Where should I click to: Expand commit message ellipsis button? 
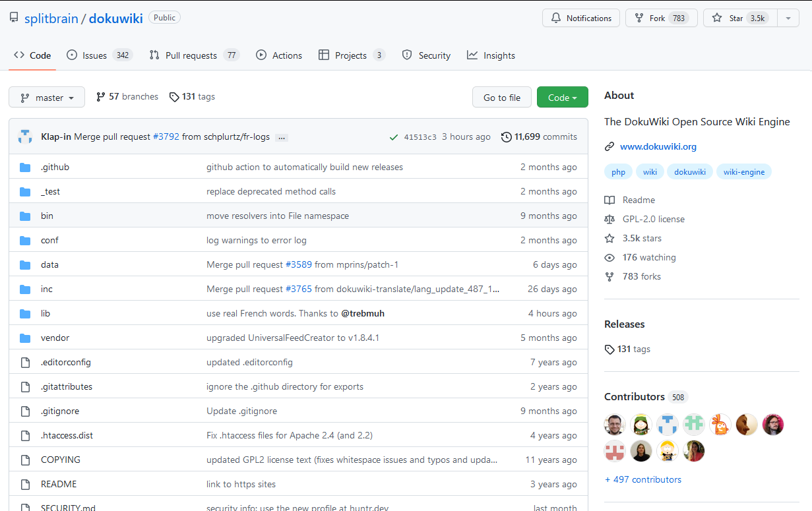[x=282, y=137]
